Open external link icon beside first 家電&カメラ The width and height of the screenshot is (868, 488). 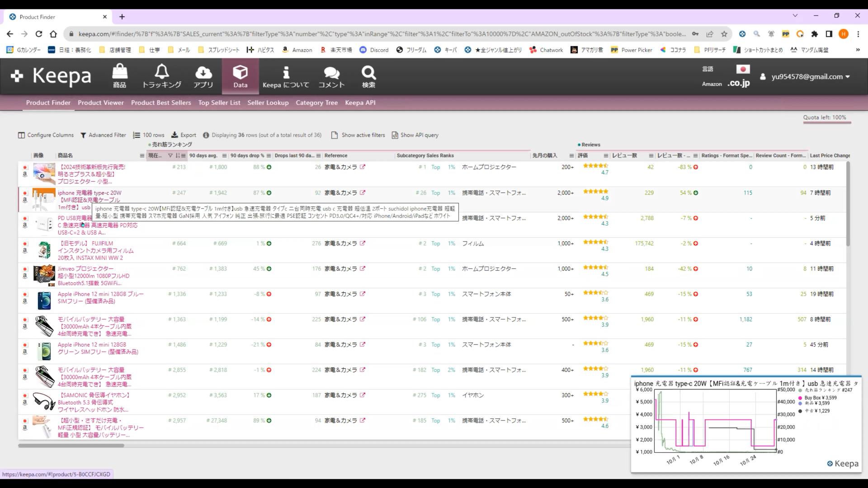point(363,167)
